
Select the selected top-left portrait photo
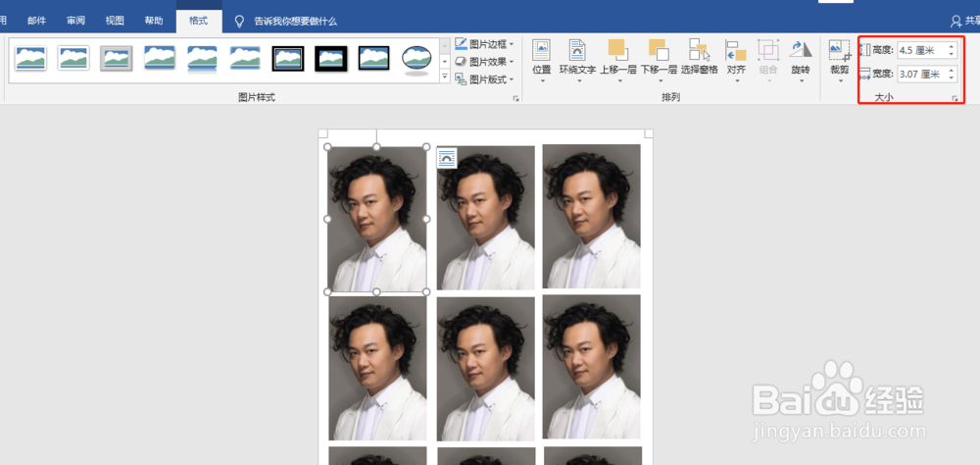click(x=377, y=219)
